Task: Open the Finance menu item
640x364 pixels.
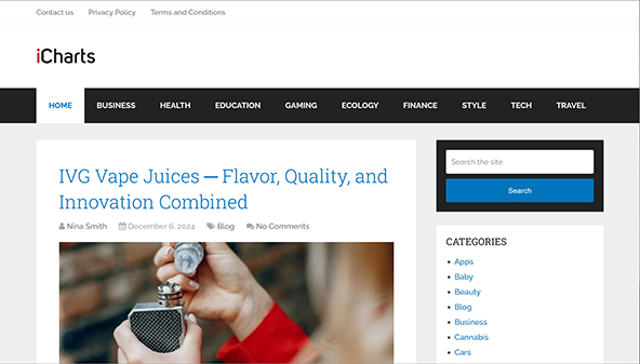Action: (420, 105)
